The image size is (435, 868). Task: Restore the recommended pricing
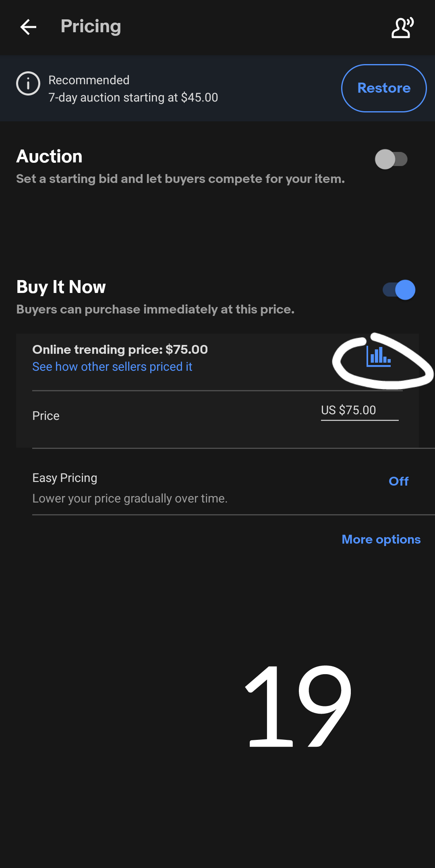click(x=383, y=88)
